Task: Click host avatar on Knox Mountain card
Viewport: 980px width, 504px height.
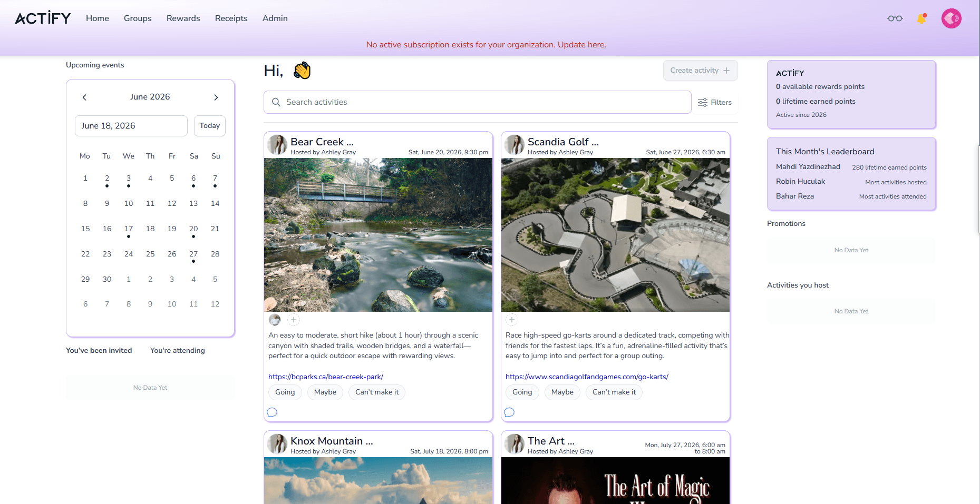Action: (277, 443)
